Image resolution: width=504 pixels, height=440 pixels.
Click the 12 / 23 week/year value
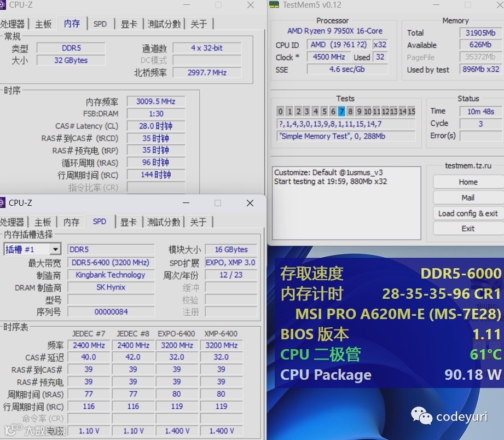pos(231,275)
